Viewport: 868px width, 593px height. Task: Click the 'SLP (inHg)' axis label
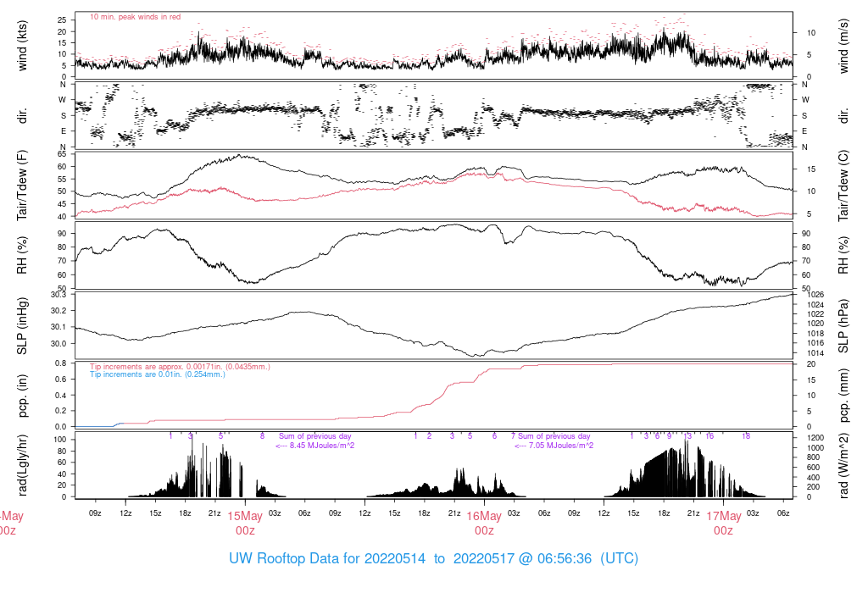(x=22, y=326)
